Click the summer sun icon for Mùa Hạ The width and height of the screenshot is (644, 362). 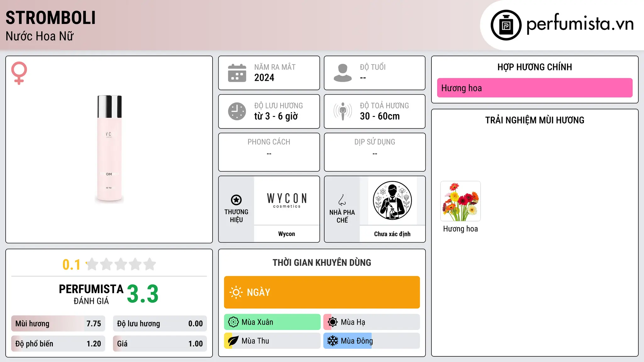click(x=333, y=322)
